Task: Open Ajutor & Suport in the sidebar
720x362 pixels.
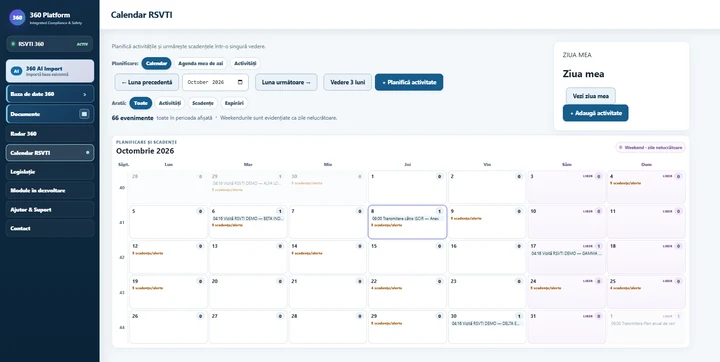Action: click(x=50, y=209)
